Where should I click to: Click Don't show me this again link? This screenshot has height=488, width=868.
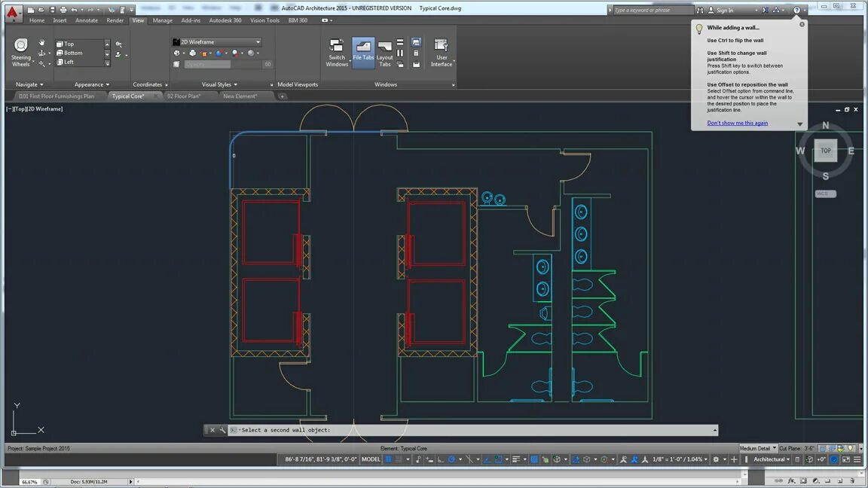pos(738,123)
